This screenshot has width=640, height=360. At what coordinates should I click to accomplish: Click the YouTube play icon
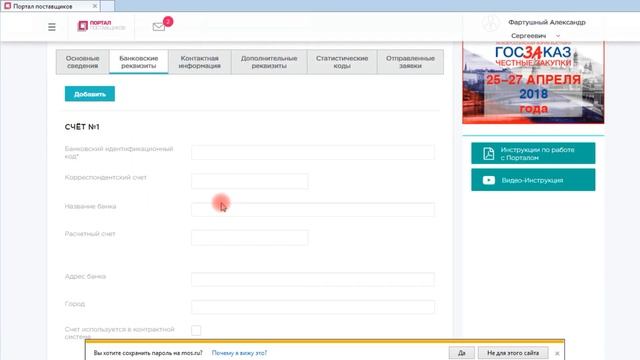pyautogui.click(x=489, y=180)
